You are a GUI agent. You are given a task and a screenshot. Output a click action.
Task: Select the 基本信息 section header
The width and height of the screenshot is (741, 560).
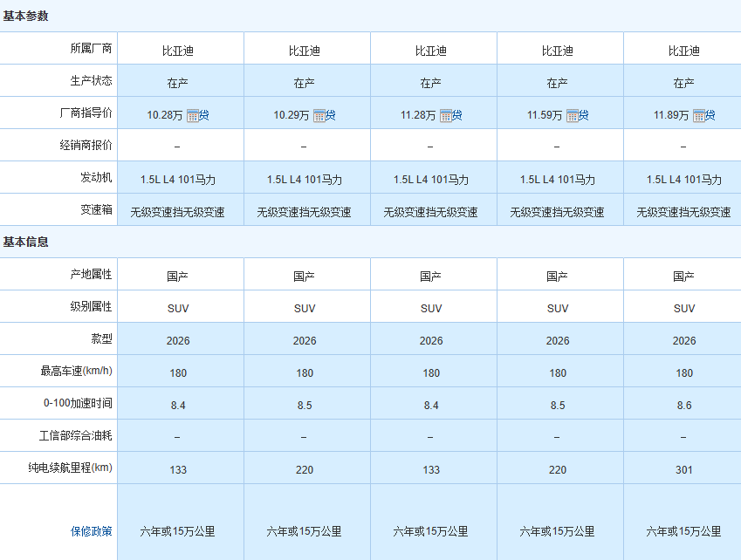click(25, 242)
